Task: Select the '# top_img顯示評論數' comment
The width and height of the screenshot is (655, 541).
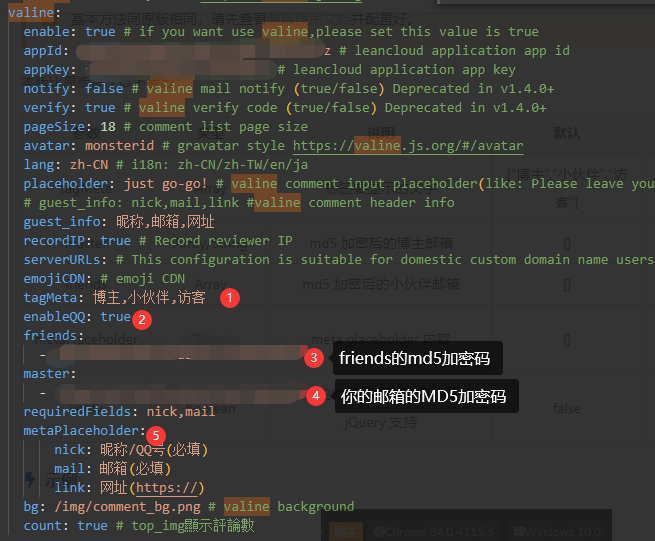Action: tap(185, 526)
